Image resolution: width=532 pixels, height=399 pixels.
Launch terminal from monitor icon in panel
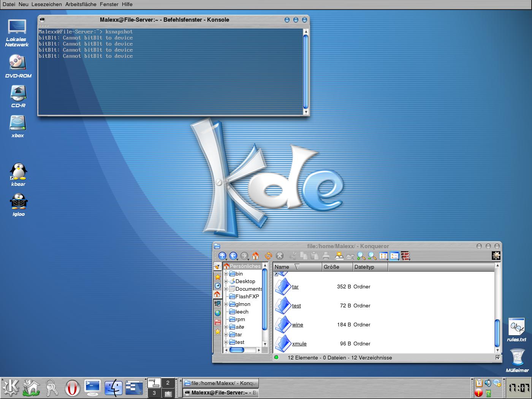(x=92, y=388)
